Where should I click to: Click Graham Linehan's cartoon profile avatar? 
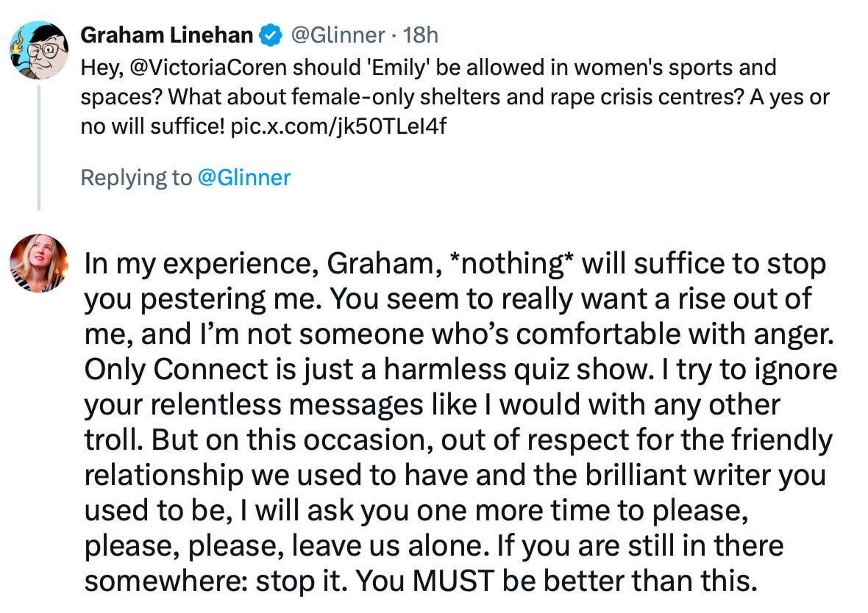pyautogui.click(x=38, y=50)
